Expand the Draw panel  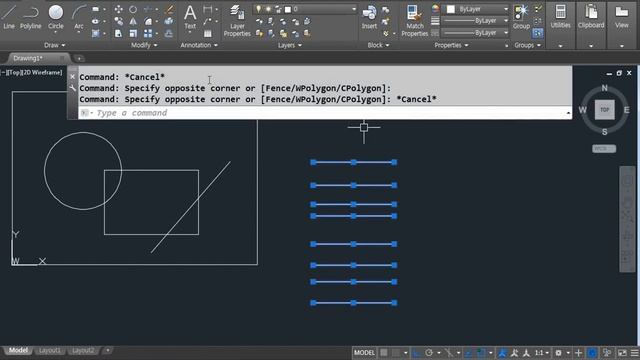[55, 45]
